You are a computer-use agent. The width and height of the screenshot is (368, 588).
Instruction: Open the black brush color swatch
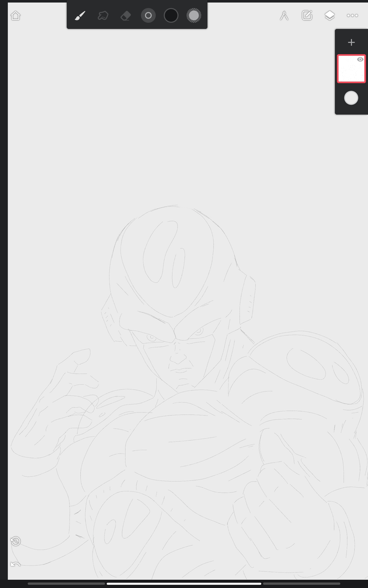[x=171, y=16]
